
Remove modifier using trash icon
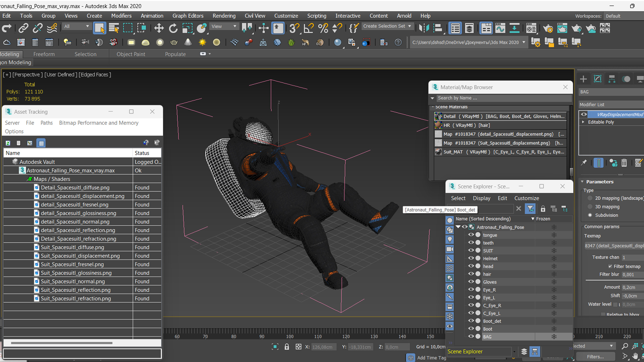[x=624, y=163]
